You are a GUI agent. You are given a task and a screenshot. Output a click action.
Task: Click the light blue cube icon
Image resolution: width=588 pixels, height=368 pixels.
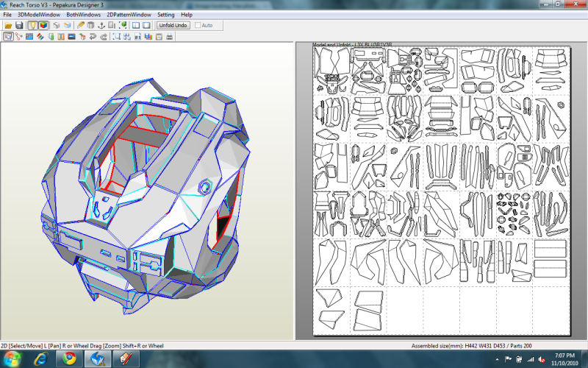[67, 26]
